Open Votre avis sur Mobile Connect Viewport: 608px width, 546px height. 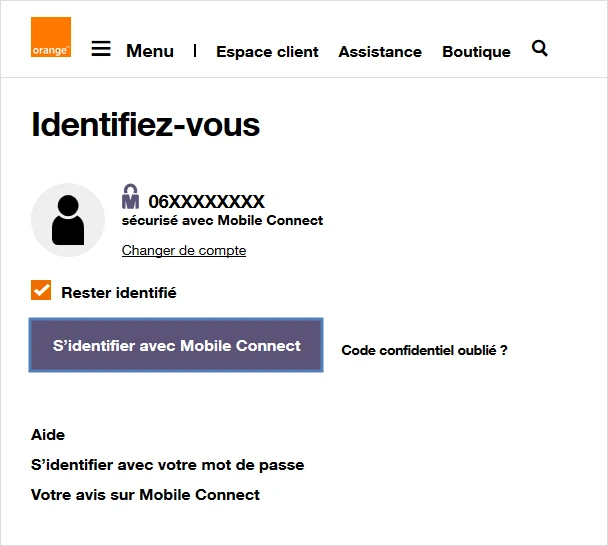146,495
